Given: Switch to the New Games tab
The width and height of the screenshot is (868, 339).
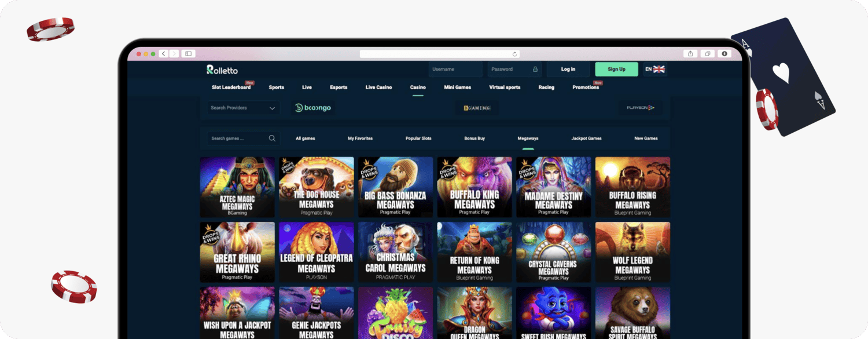Looking at the screenshot, I should coord(646,138).
